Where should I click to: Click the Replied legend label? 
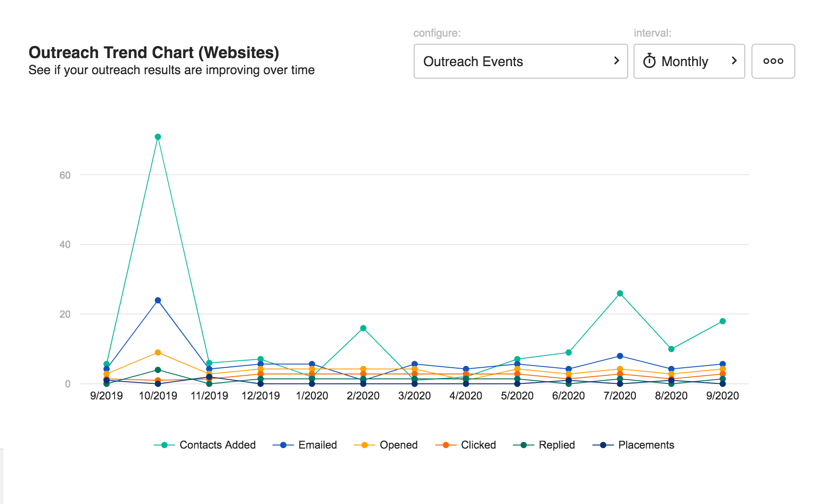556,445
